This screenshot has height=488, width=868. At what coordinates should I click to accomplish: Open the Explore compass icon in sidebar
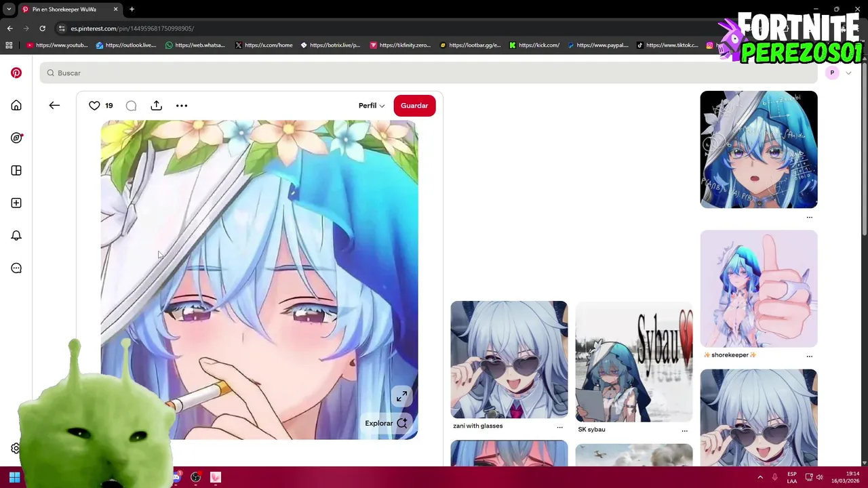pyautogui.click(x=16, y=138)
